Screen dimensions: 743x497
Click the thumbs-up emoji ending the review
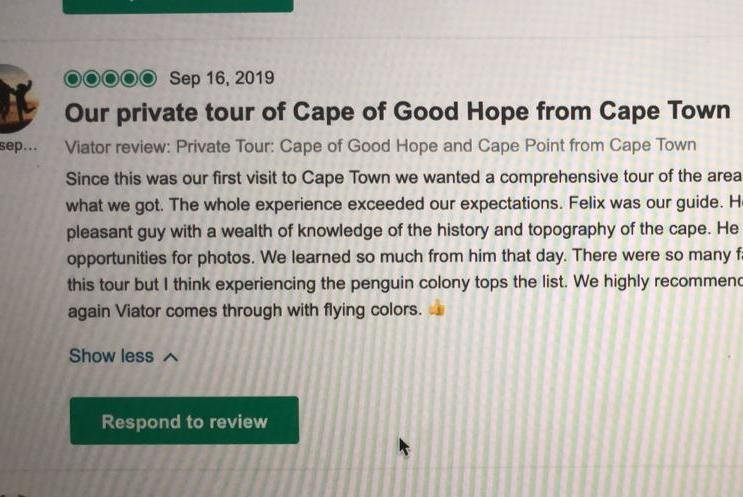436,310
